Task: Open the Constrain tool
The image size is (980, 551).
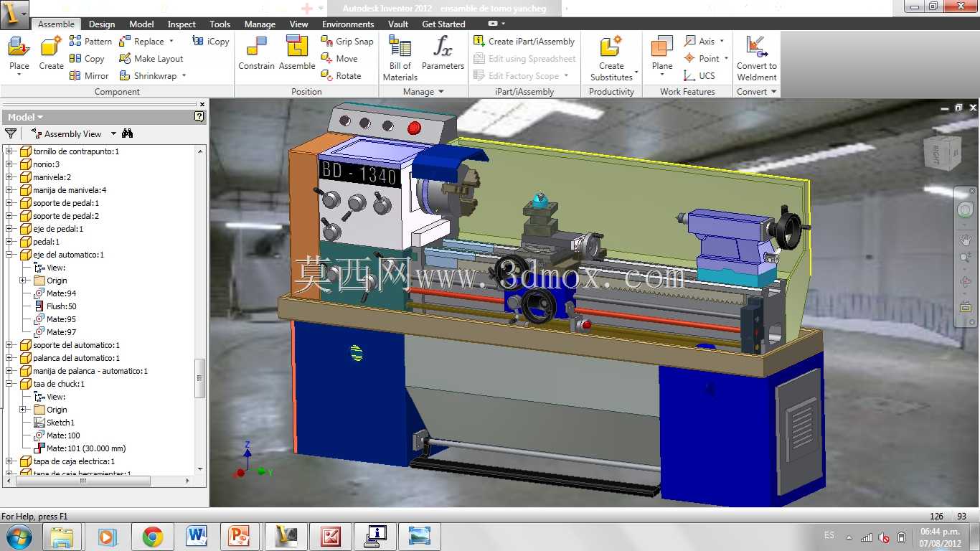Action: point(256,55)
